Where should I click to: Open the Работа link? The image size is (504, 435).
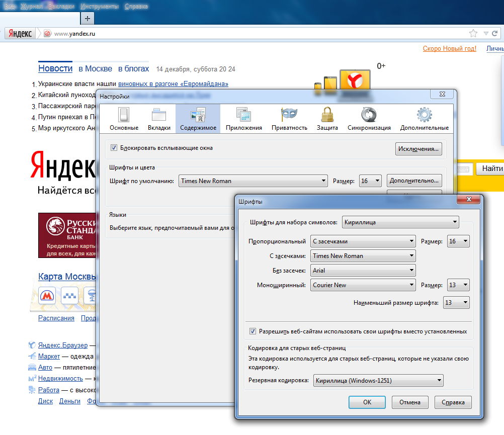click(48, 390)
